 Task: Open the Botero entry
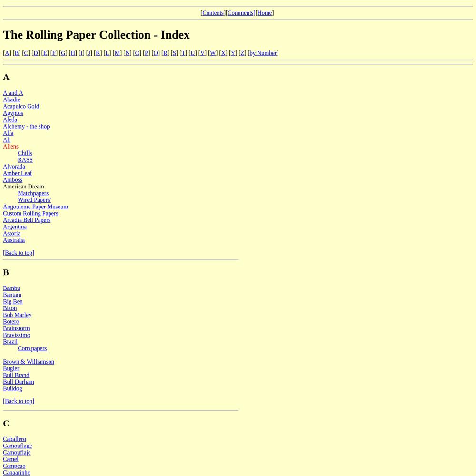[11, 321]
